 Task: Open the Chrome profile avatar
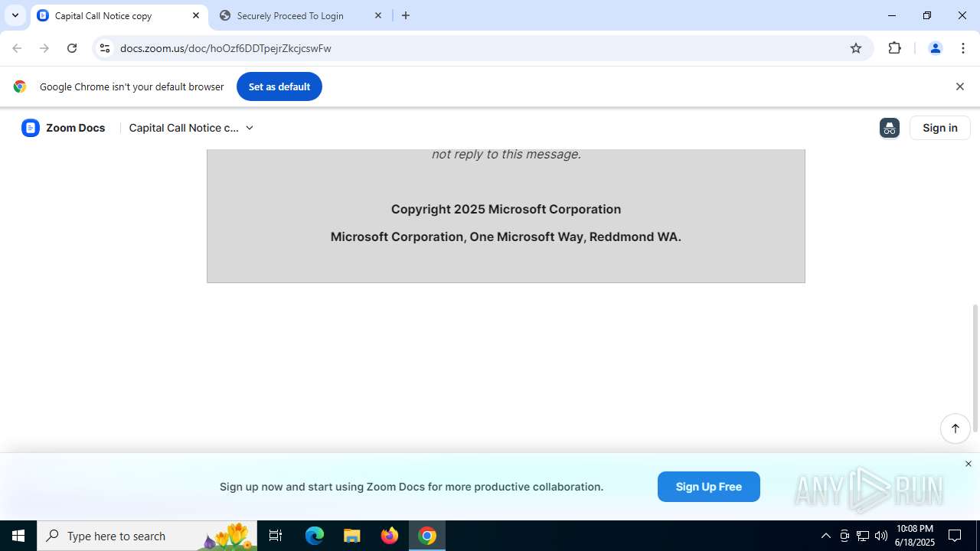click(x=935, y=48)
